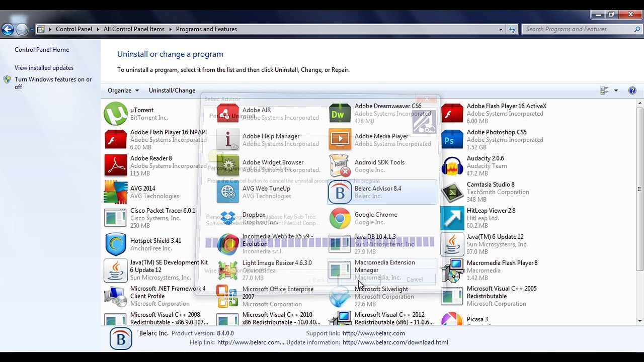
Task: Click the Uninstall/Change toolbar button
Action: pos(172,90)
